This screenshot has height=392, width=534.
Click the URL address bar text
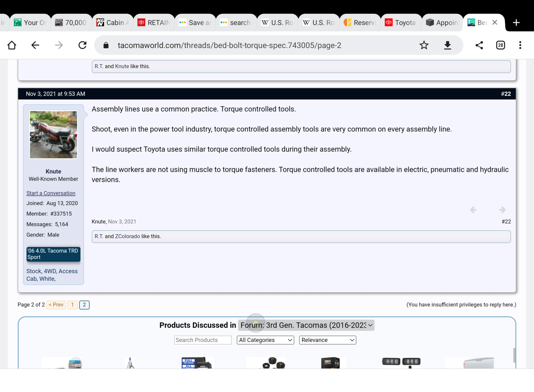(229, 45)
